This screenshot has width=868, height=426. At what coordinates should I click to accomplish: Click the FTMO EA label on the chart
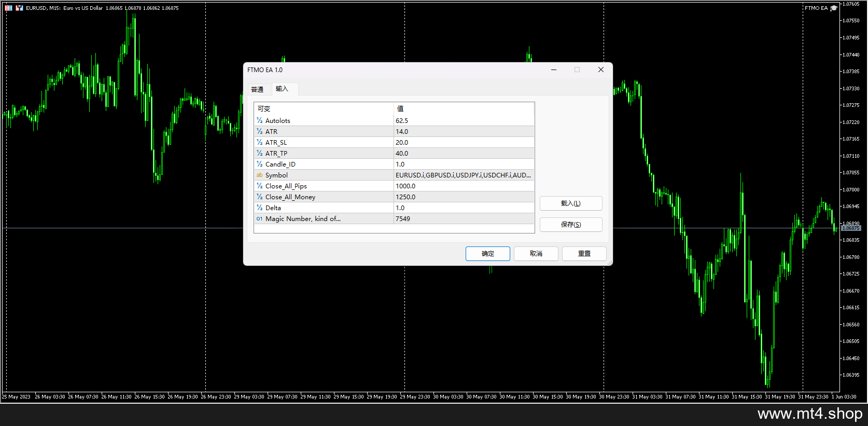(816, 8)
